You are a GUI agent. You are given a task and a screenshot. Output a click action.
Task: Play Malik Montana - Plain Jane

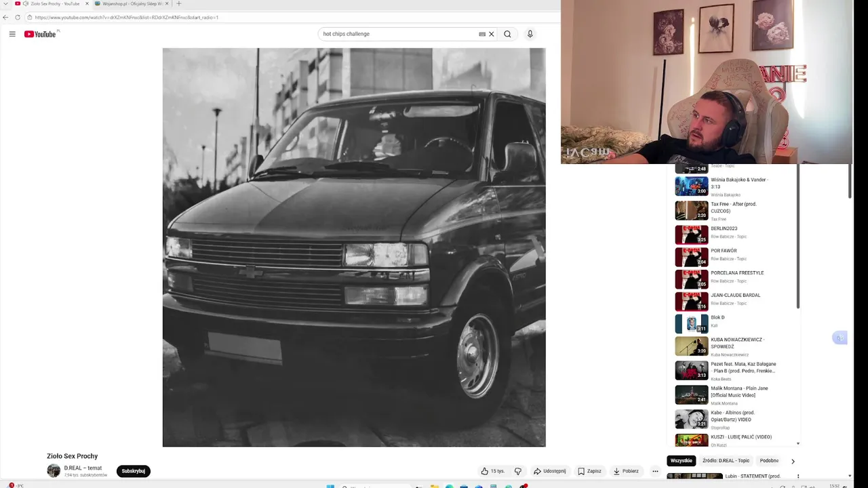[x=736, y=395]
